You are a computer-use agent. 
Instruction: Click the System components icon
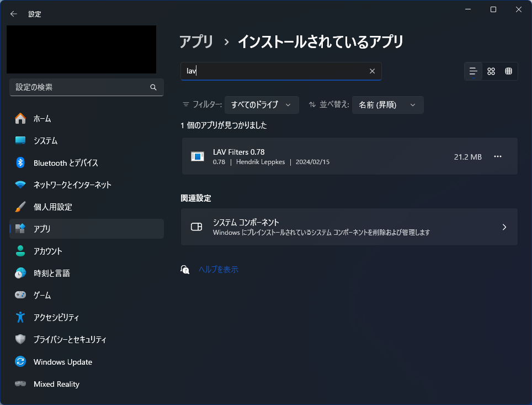click(196, 227)
